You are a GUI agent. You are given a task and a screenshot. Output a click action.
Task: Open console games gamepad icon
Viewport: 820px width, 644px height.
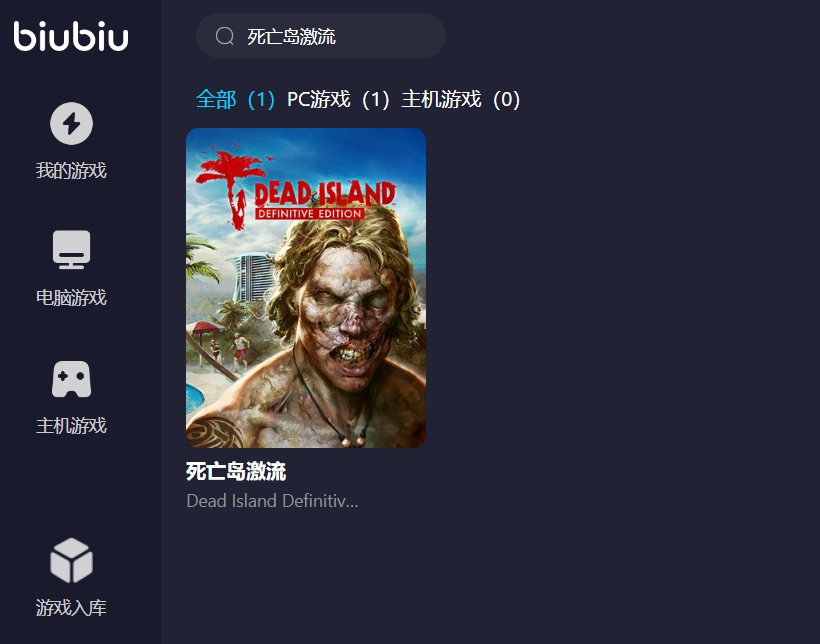click(71, 379)
